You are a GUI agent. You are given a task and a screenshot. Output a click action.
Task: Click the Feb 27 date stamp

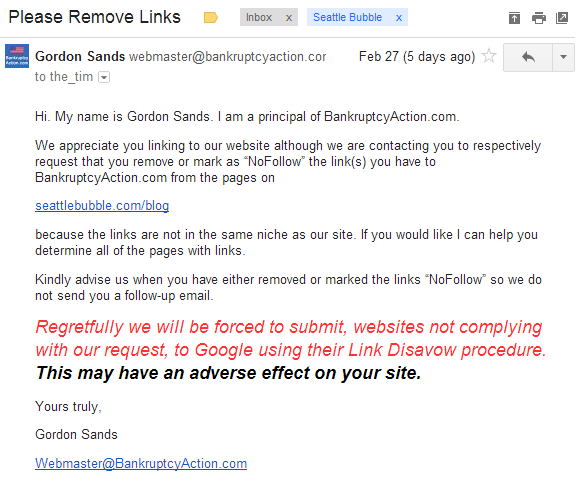point(417,57)
